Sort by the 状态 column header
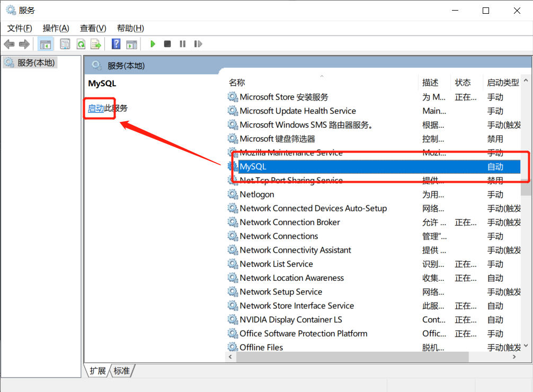Viewport: 533px width, 392px height. (466, 83)
